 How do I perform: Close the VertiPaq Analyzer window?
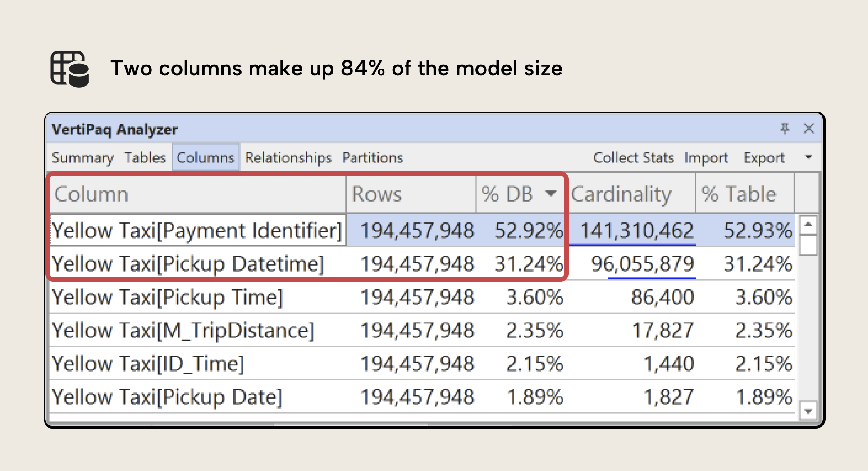click(x=809, y=129)
